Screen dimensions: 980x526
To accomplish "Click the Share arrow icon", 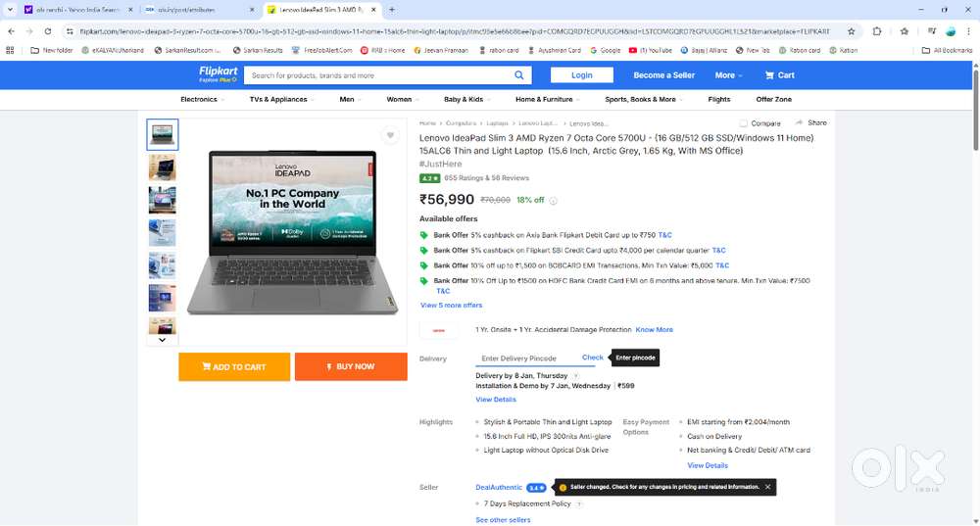I will [800, 123].
